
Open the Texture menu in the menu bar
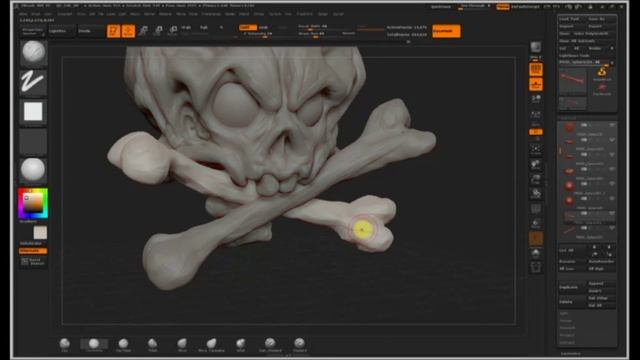[x=275, y=14]
